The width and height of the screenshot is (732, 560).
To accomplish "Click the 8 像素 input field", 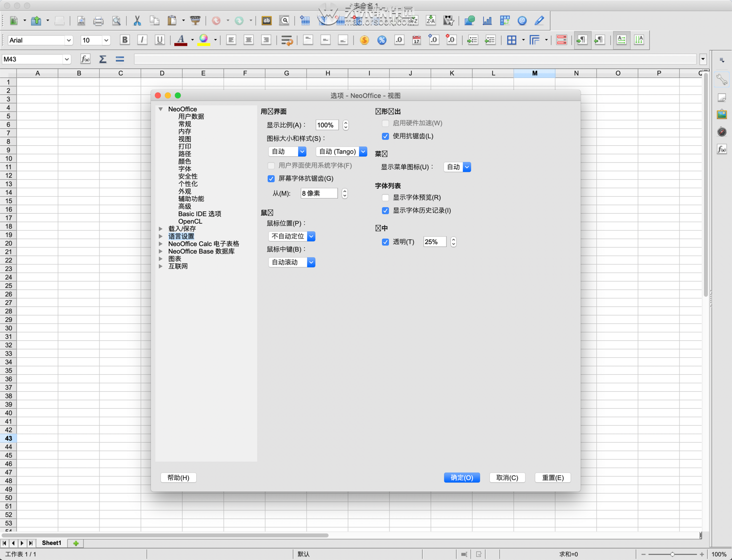I will click(x=319, y=193).
